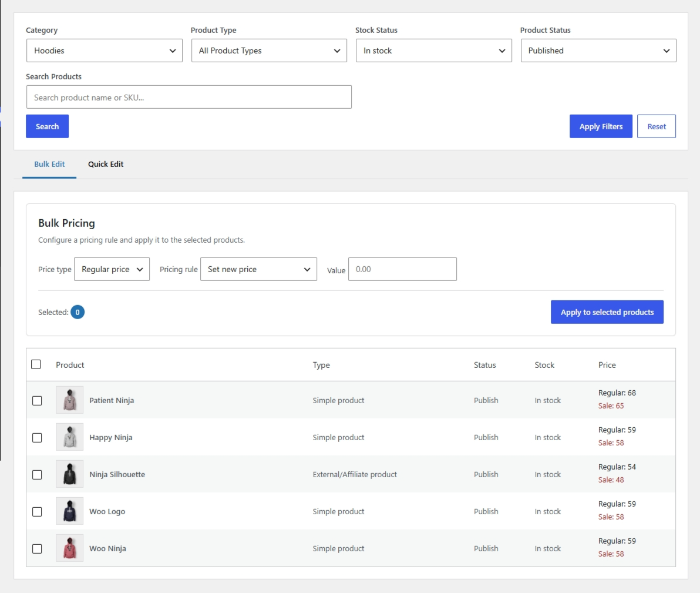Click Happy Ninja's Publish status cell
Screen dimensions: 700x593
tap(486, 437)
